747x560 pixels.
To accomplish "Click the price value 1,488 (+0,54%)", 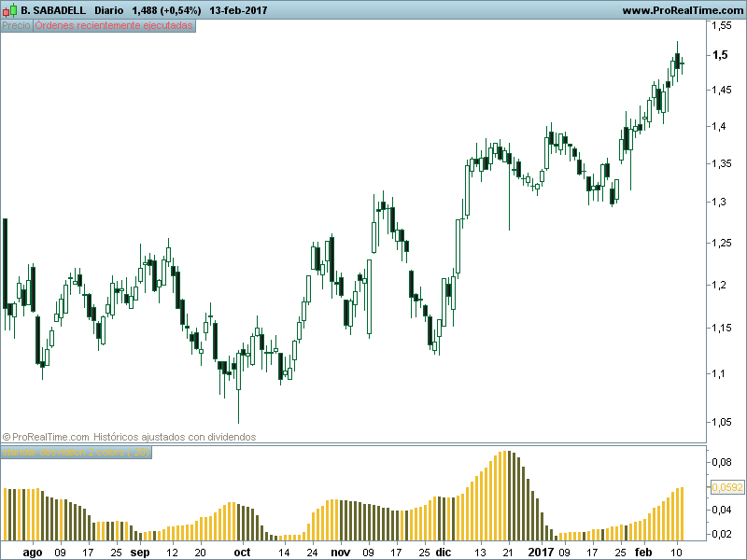I will pos(166,10).
